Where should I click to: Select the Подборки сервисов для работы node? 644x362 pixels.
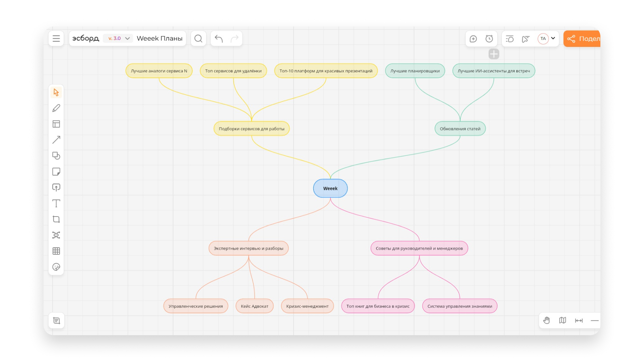tap(252, 129)
